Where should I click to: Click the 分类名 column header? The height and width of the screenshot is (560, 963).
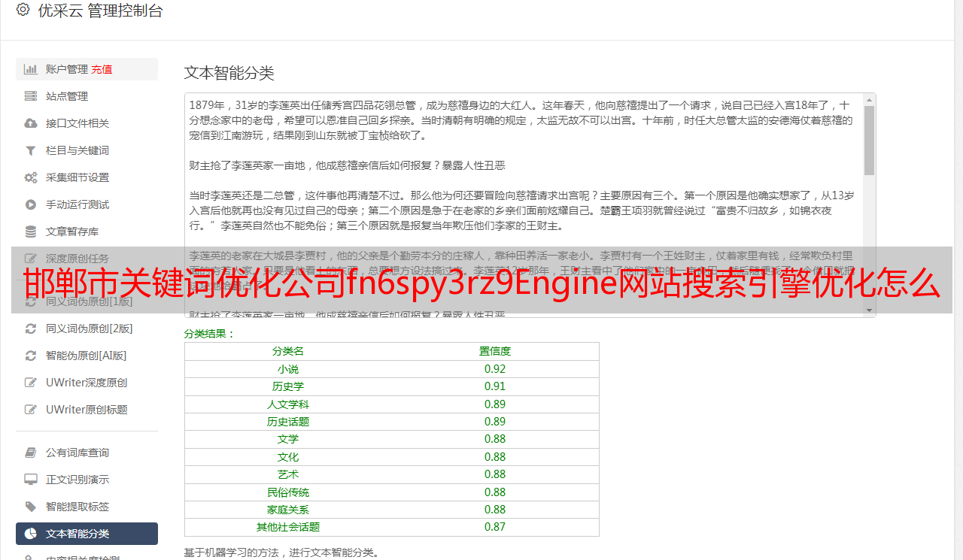coord(288,351)
